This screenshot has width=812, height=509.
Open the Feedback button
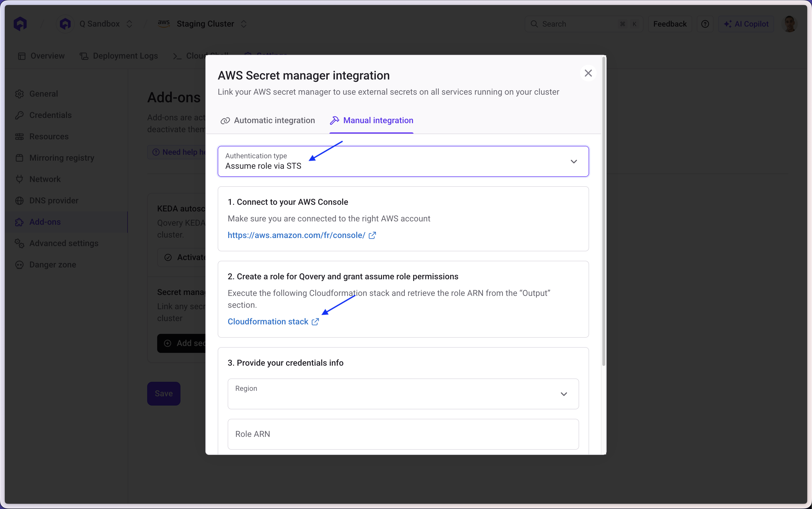click(x=670, y=24)
